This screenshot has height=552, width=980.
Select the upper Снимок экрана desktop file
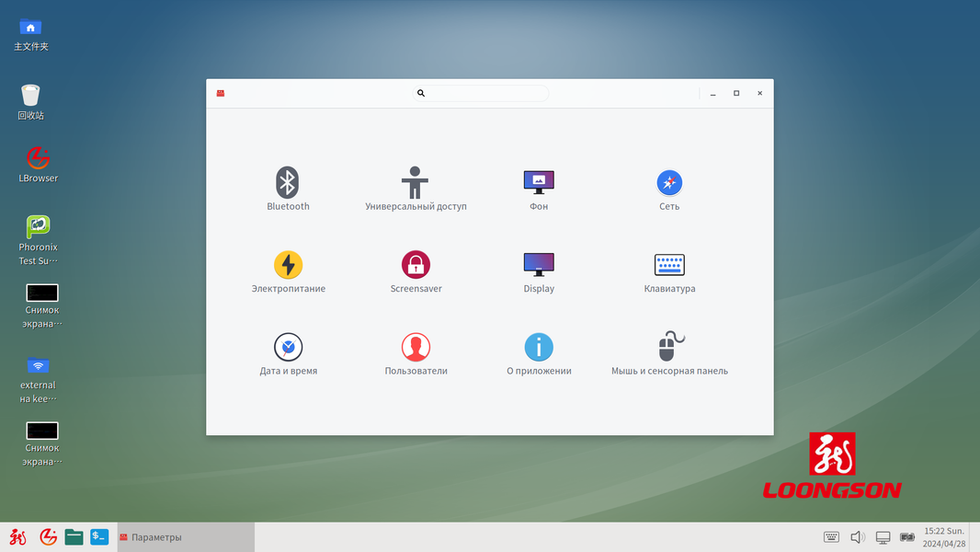pyautogui.click(x=42, y=306)
